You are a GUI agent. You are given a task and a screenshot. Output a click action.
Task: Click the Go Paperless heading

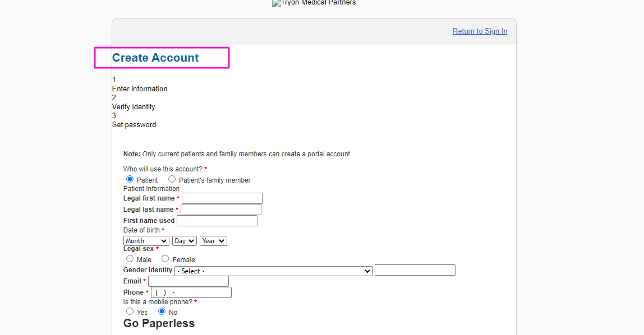click(x=159, y=323)
